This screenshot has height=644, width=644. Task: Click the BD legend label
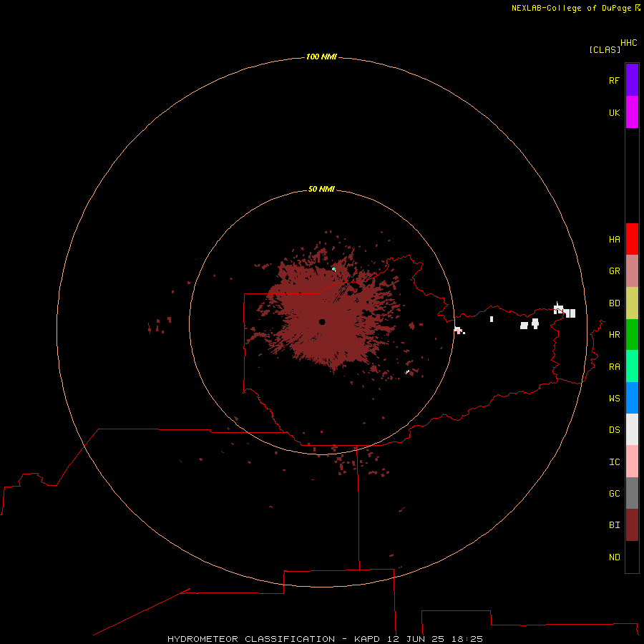click(614, 303)
